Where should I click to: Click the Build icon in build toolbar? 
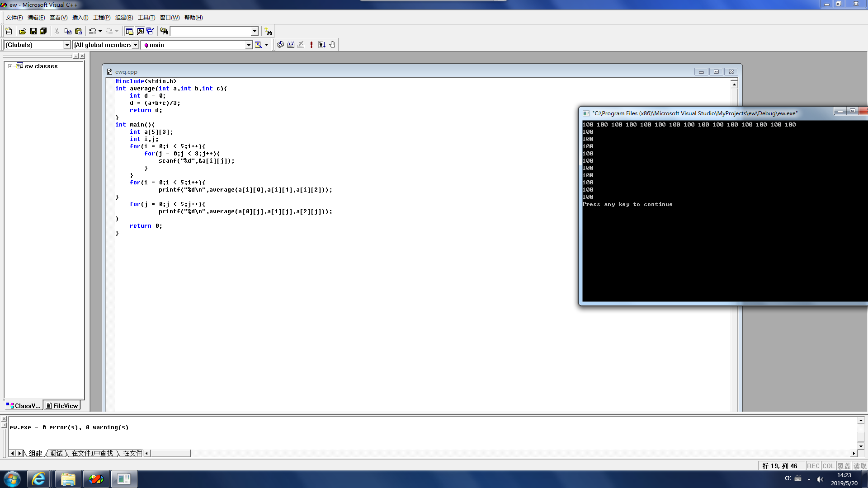click(291, 45)
